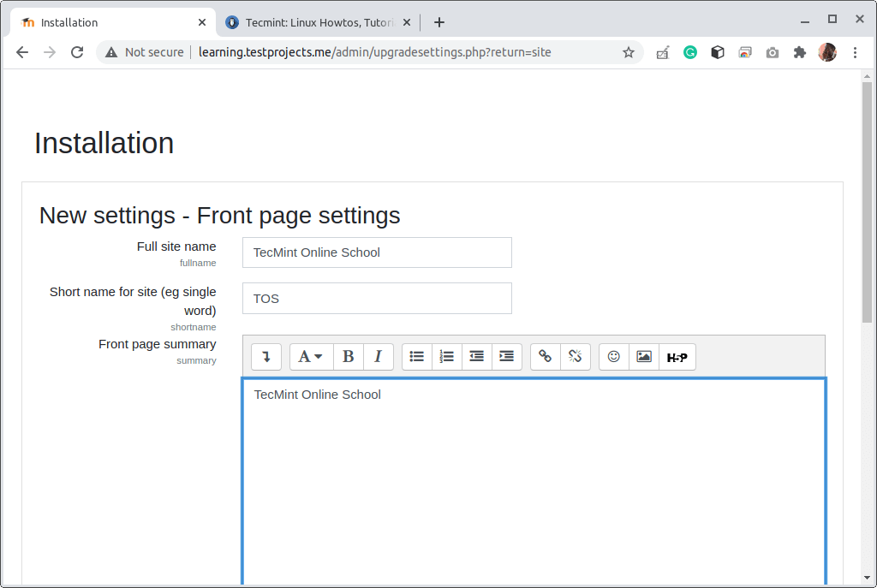This screenshot has height=588, width=877.
Task: Click the scrollbar up arrow
Action: point(867,76)
